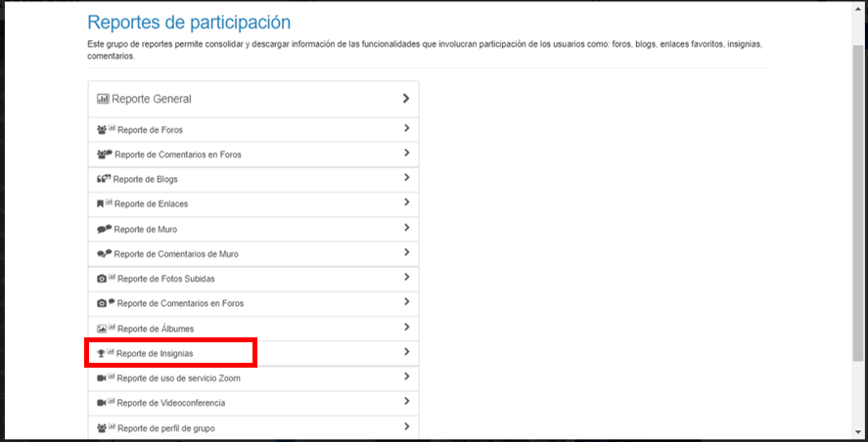Open Reporte de Enlaces
The height and width of the screenshot is (442, 868).
tap(253, 204)
